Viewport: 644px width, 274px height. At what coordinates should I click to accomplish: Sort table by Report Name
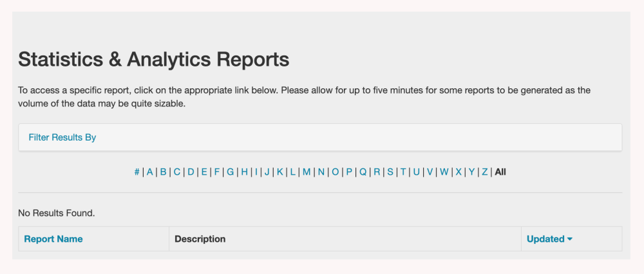(x=53, y=239)
